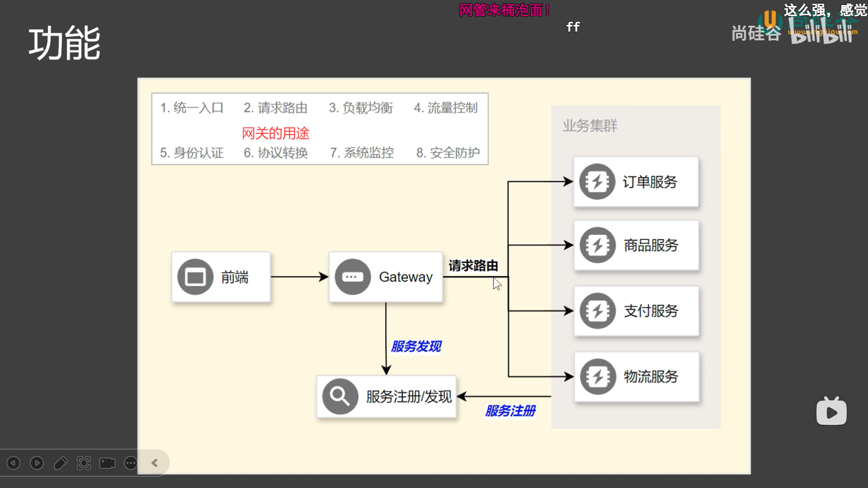Image resolution: width=868 pixels, height=488 pixels.
Task: Click the 商品服务 chip icon
Action: [x=598, y=245]
